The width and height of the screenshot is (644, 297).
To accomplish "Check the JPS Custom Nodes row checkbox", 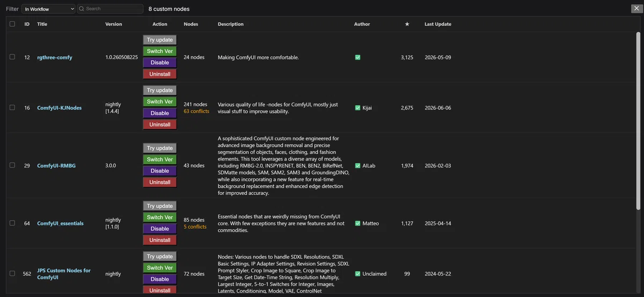I will coord(12,273).
